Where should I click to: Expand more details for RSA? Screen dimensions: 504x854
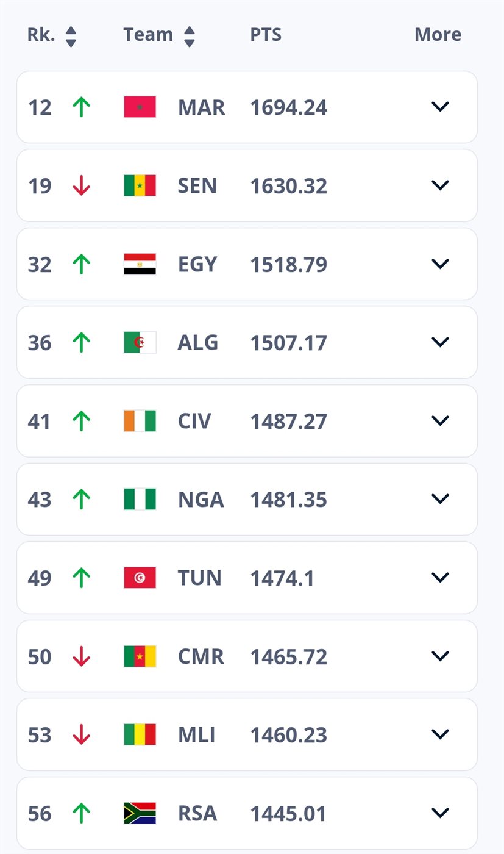coord(440,813)
